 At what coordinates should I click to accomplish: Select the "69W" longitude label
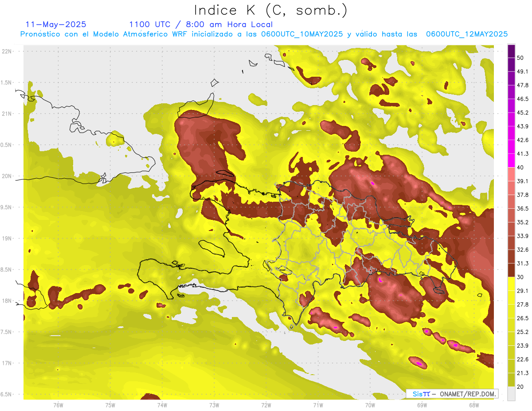pyautogui.click(x=422, y=405)
